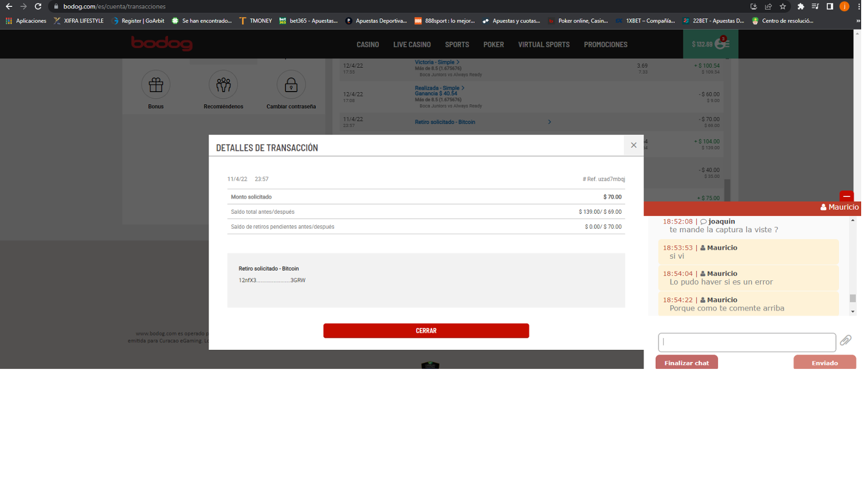
Task: Bookmark this page with the star icon
Action: pos(783,6)
